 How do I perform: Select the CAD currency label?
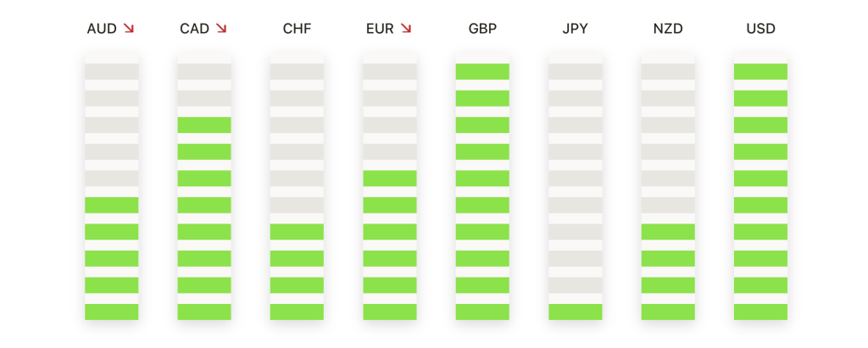(195, 29)
